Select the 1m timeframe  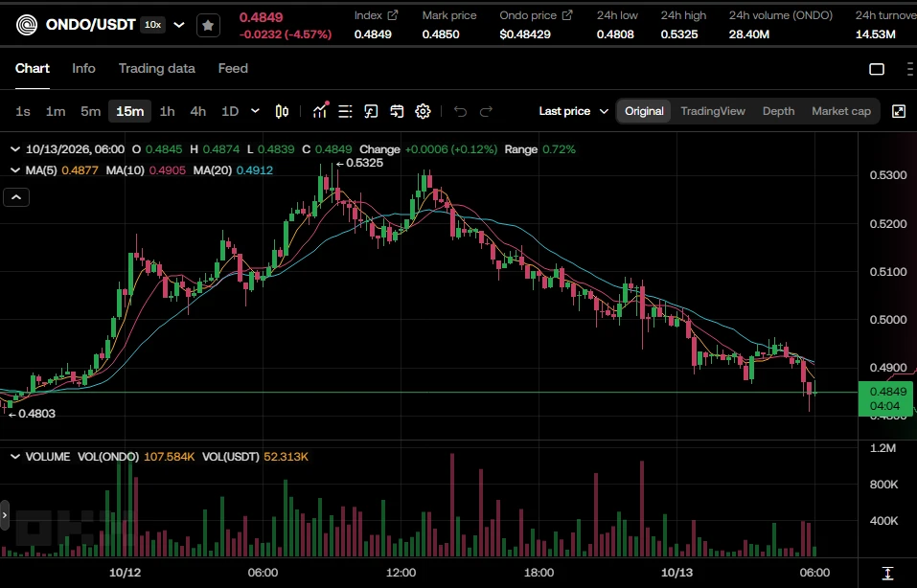coord(56,111)
